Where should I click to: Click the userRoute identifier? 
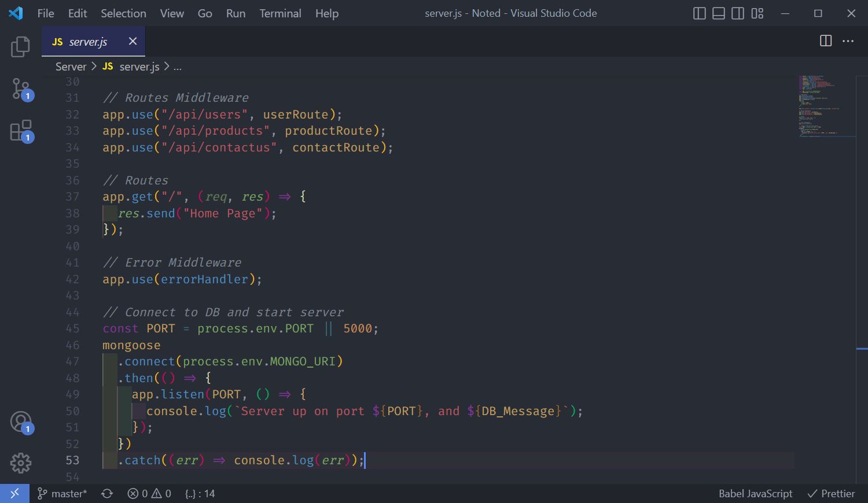point(296,114)
